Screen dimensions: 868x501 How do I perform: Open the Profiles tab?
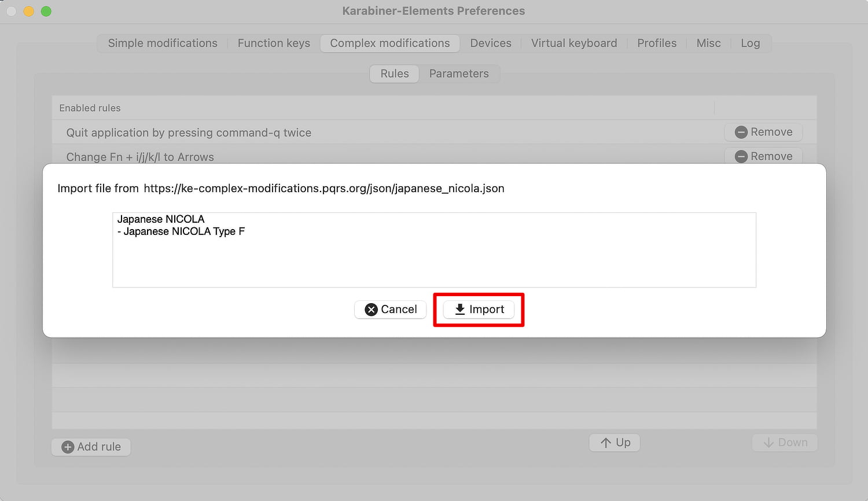click(657, 43)
